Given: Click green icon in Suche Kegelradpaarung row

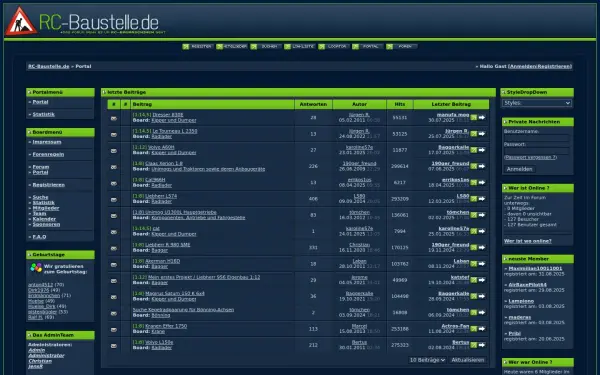Looking at the screenshot, I should pos(474,312).
